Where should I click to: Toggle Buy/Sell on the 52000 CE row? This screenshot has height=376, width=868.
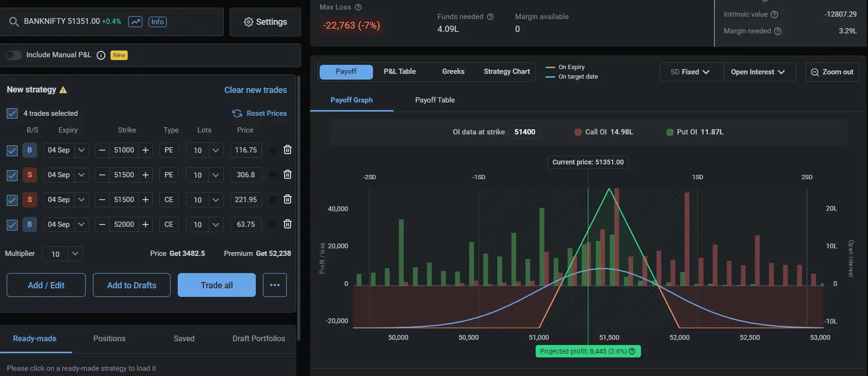tap(30, 224)
